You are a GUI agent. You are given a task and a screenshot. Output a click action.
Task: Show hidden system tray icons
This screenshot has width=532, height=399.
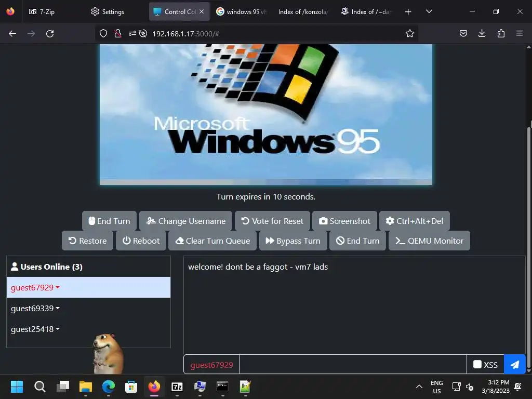419,387
